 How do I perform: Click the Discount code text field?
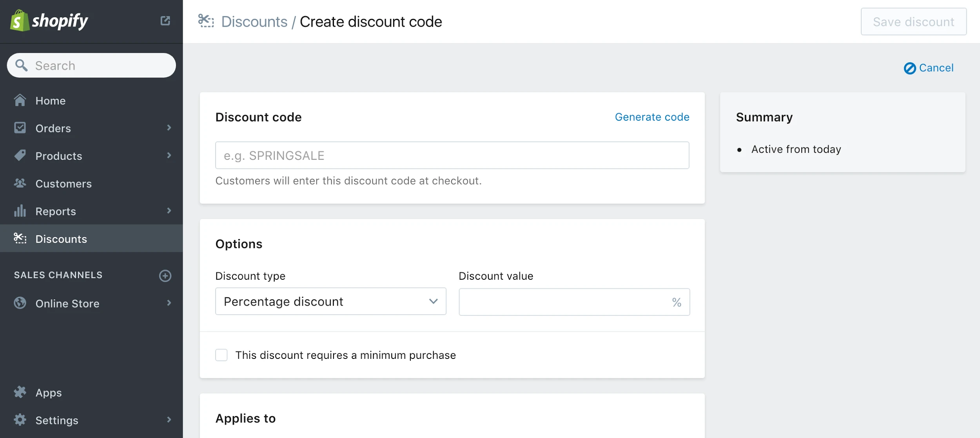(x=452, y=155)
